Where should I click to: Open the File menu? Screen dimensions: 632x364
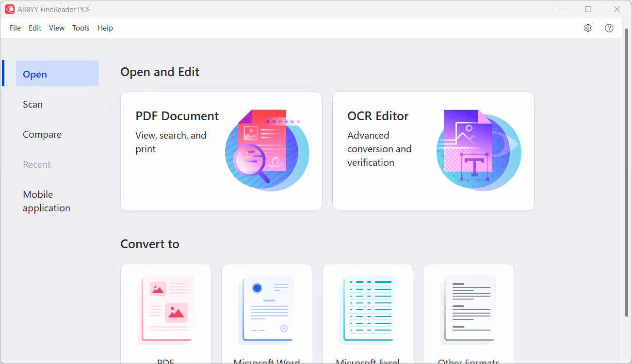pyautogui.click(x=16, y=28)
